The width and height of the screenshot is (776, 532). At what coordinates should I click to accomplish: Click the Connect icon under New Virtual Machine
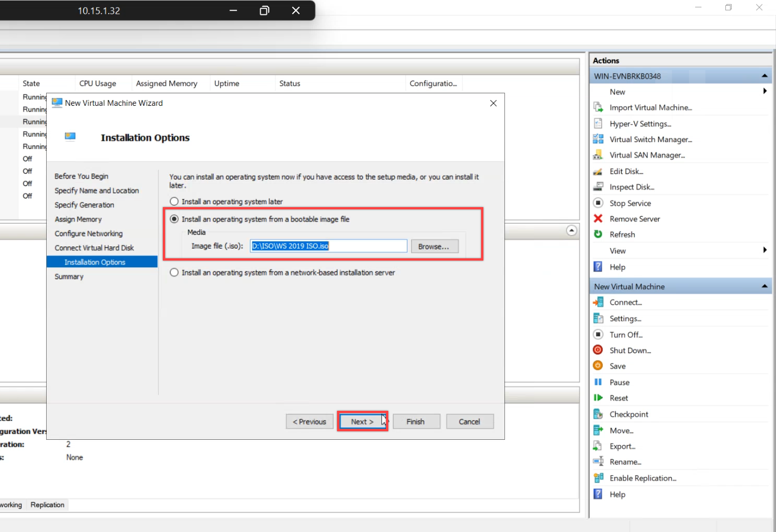click(x=598, y=302)
